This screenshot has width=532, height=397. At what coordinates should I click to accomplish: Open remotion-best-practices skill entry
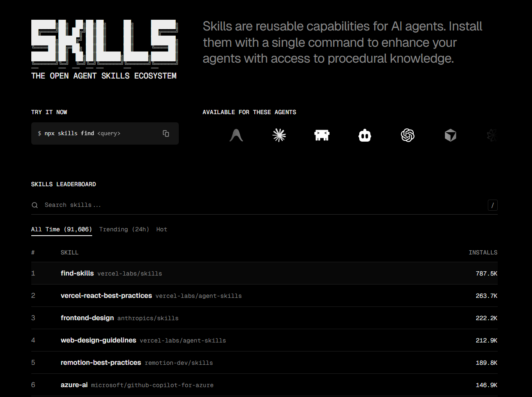coord(101,363)
